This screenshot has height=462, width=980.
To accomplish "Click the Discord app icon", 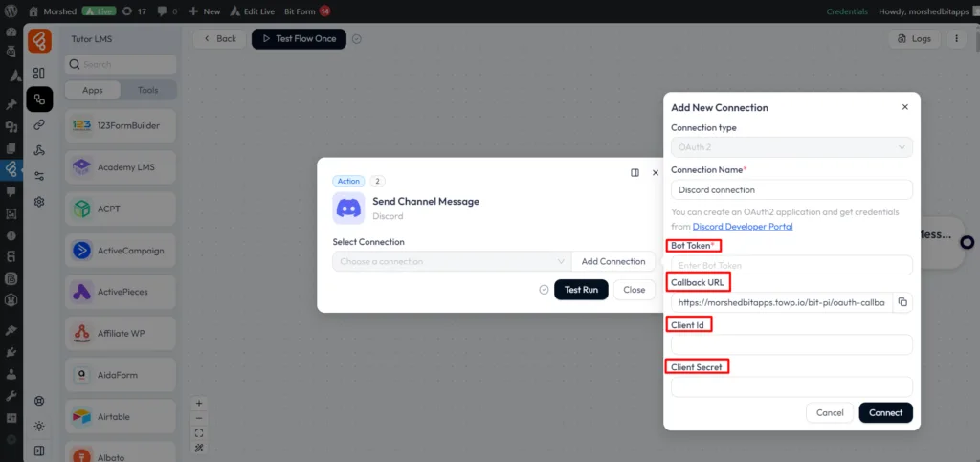I will [x=348, y=208].
